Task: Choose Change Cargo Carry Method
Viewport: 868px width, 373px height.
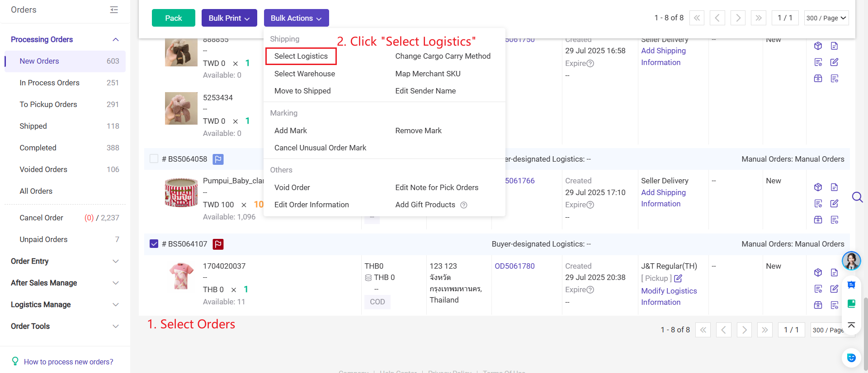Action: [443, 56]
